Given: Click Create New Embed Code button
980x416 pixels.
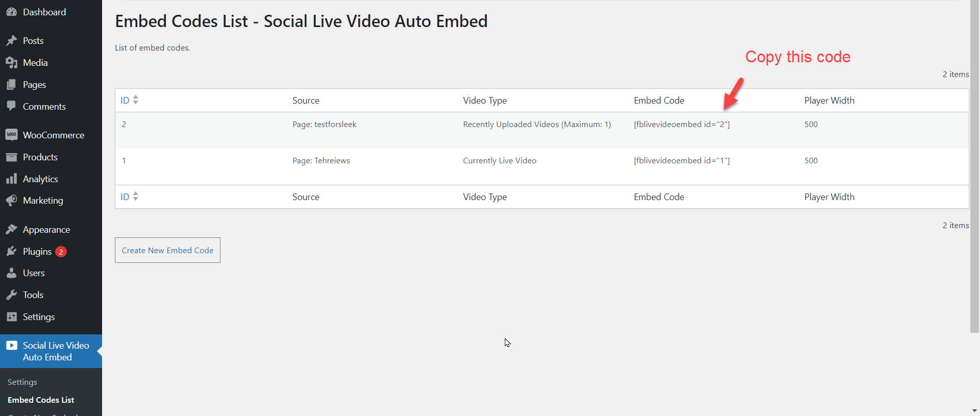Looking at the screenshot, I should point(167,250).
